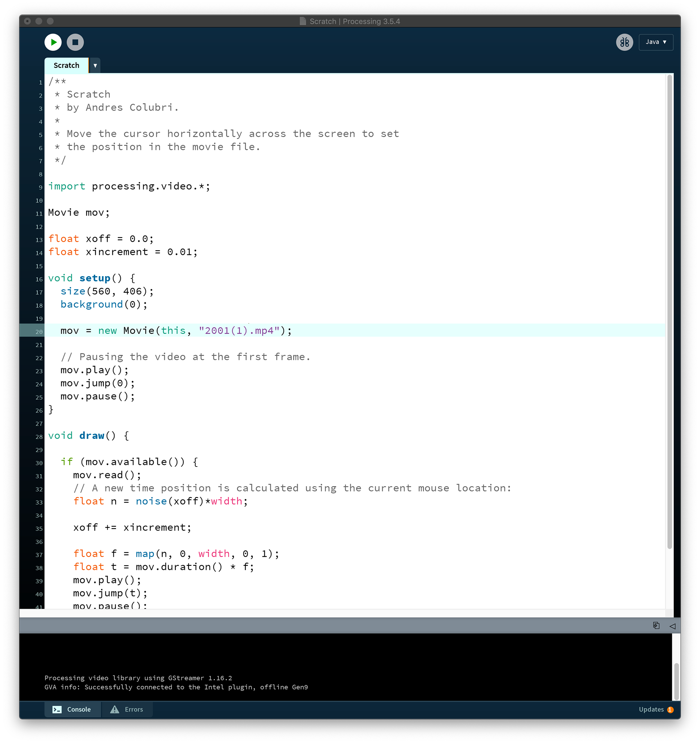Click the 'float t = mov.duration() * f;' line
The height and width of the screenshot is (743, 700).
coord(164,566)
